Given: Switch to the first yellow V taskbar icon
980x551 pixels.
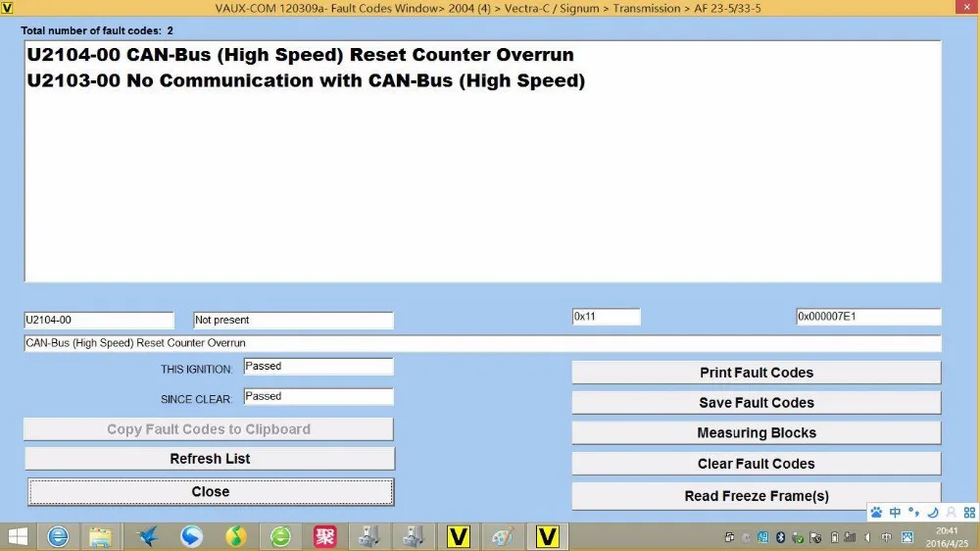Looking at the screenshot, I should [x=458, y=536].
